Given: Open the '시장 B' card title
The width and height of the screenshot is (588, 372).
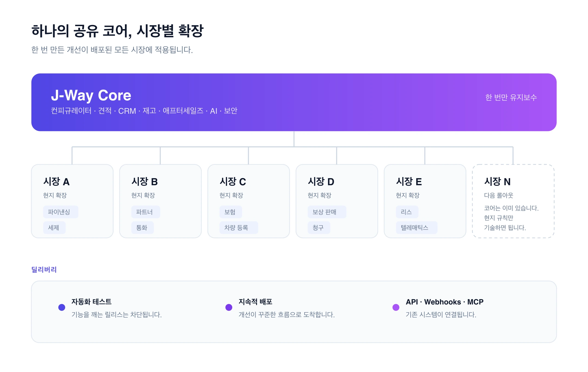Looking at the screenshot, I should tap(145, 182).
